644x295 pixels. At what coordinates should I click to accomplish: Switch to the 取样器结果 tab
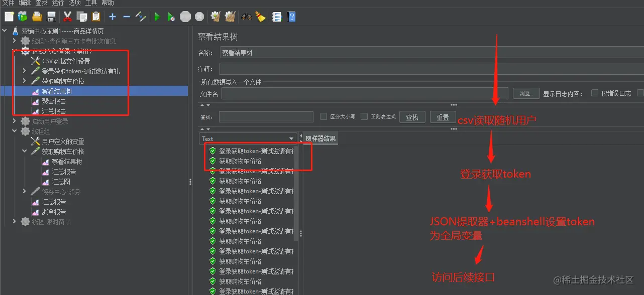point(319,138)
